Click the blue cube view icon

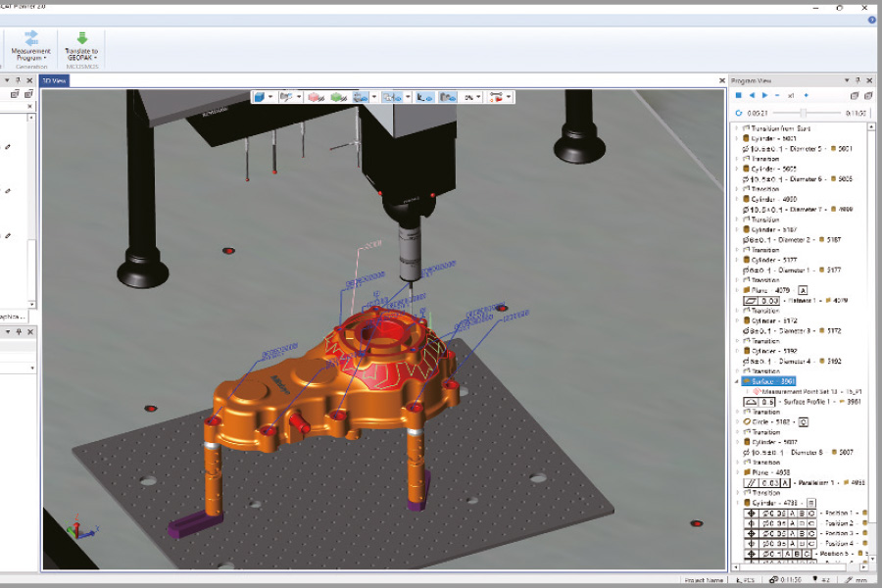pyautogui.click(x=261, y=97)
